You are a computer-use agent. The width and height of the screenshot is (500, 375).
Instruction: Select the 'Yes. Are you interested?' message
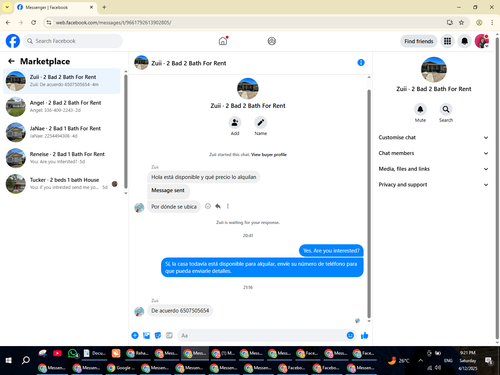click(331, 251)
